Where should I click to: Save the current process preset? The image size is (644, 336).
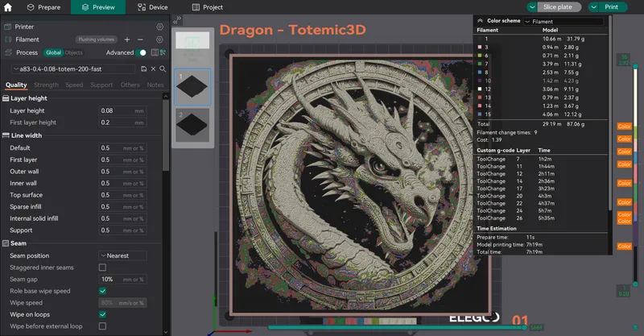[x=144, y=69]
